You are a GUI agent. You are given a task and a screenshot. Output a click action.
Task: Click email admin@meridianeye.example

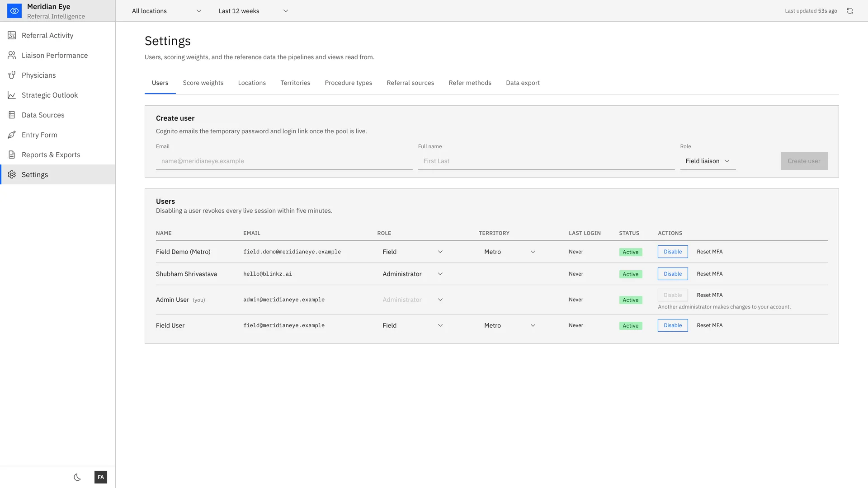coord(284,300)
